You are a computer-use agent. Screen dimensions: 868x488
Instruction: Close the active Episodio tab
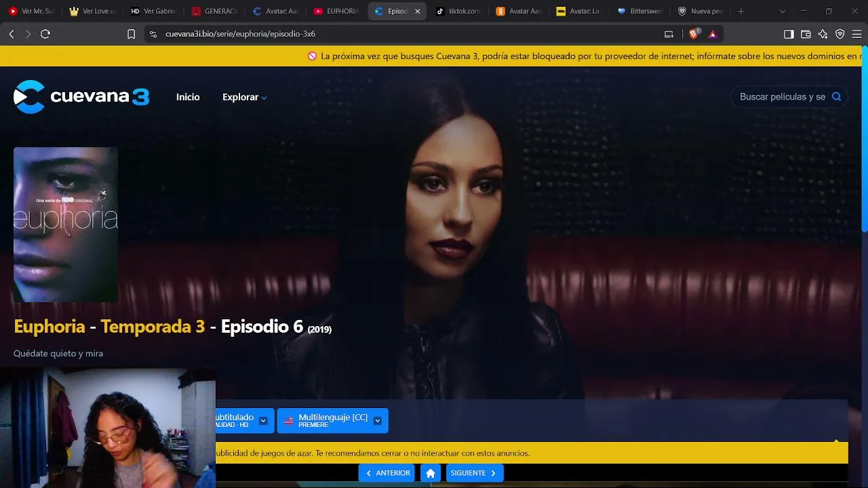click(418, 12)
